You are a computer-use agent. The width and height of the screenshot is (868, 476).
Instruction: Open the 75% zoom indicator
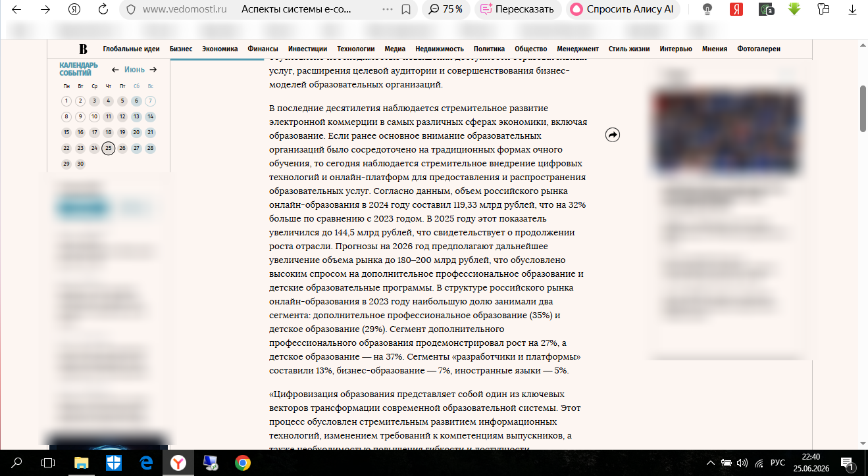coord(446,9)
